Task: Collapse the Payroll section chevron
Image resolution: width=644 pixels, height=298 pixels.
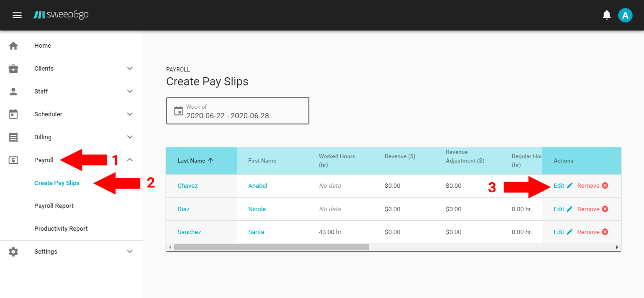Action: click(130, 160)
